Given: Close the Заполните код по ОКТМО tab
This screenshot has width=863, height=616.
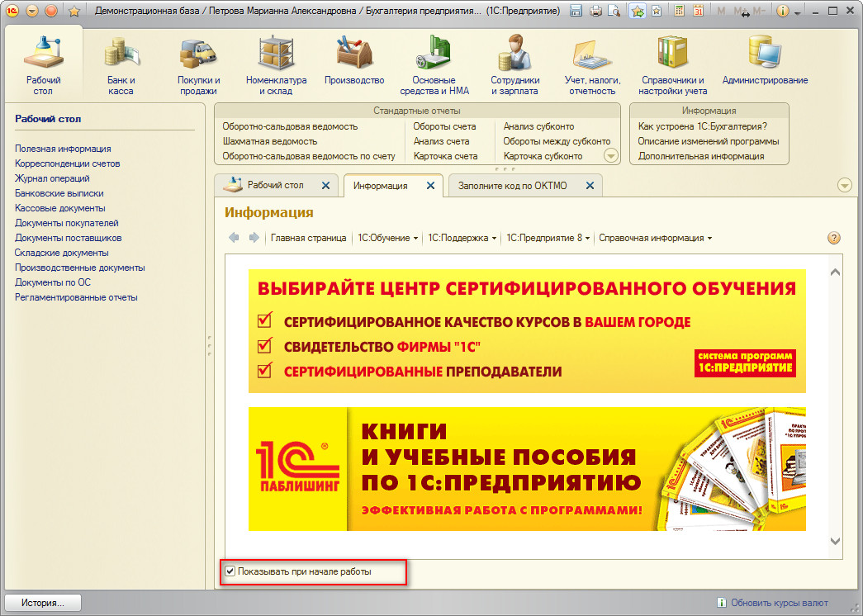Looking at the screenshot, I should (590, 186).
